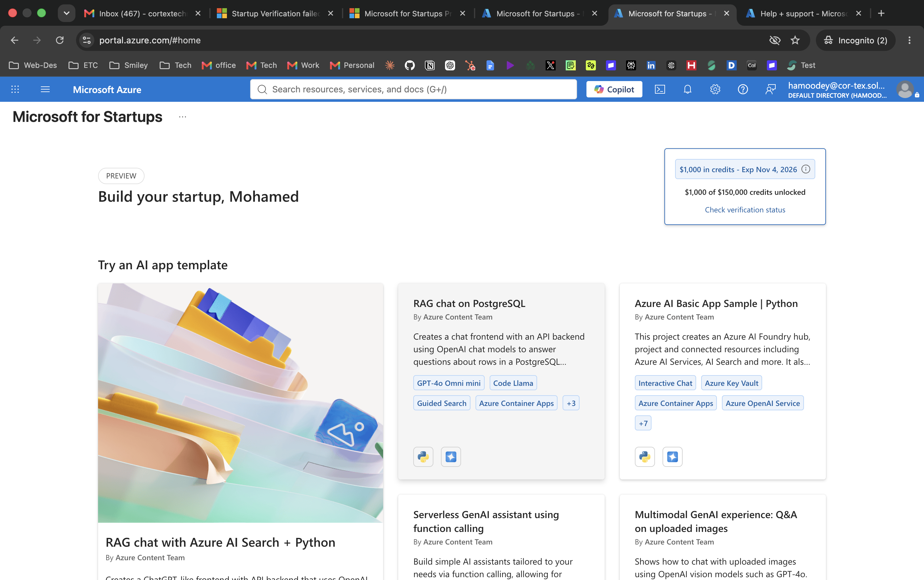Open the ellipsis menu beside Microsoft for Startups
924x580 pixels.
point(182,117)
